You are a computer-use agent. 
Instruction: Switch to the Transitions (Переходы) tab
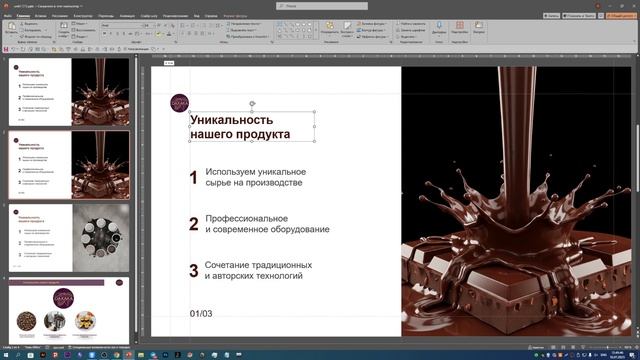(x=106, y=16)
